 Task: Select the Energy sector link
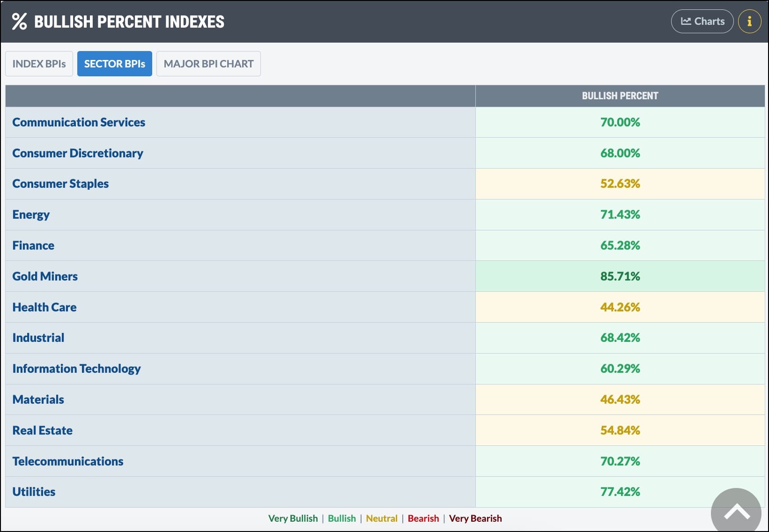click(31, 214)
